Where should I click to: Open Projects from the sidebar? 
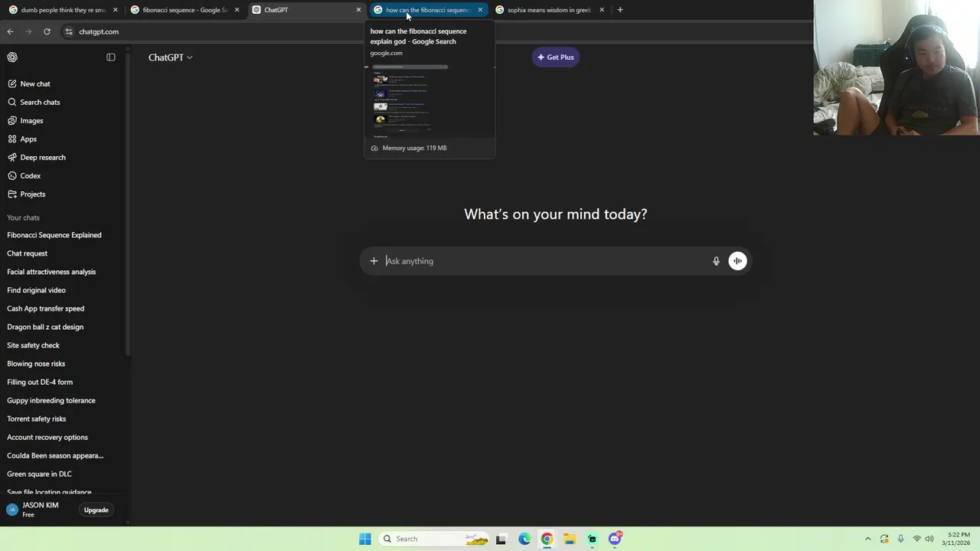[33, 194]
